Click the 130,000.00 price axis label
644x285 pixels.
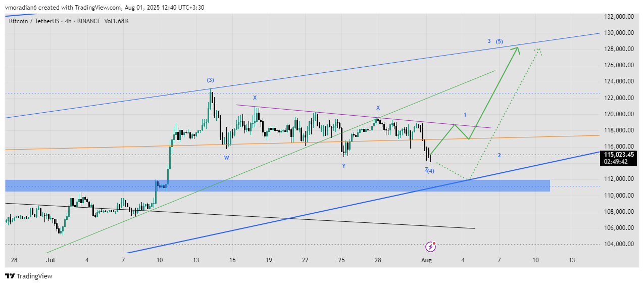click(619, 33)
